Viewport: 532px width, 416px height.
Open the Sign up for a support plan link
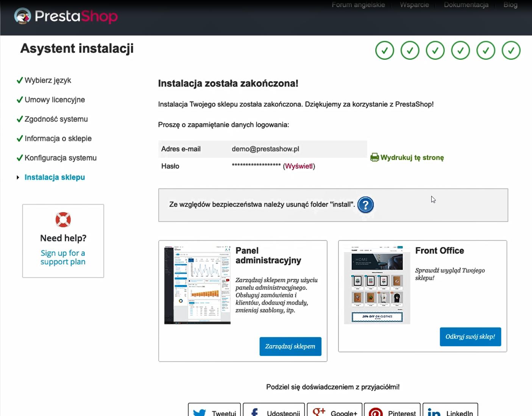pos(63,257)
